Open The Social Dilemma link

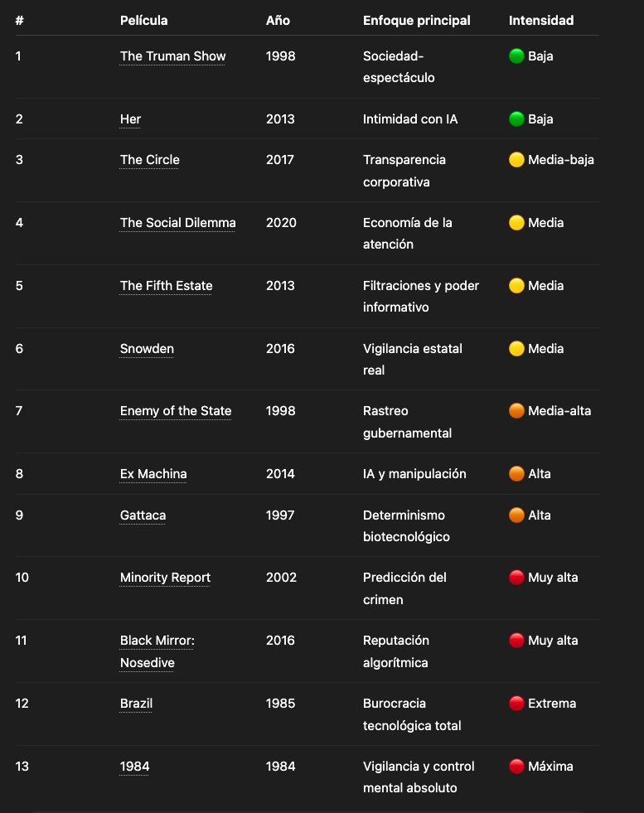178,223
